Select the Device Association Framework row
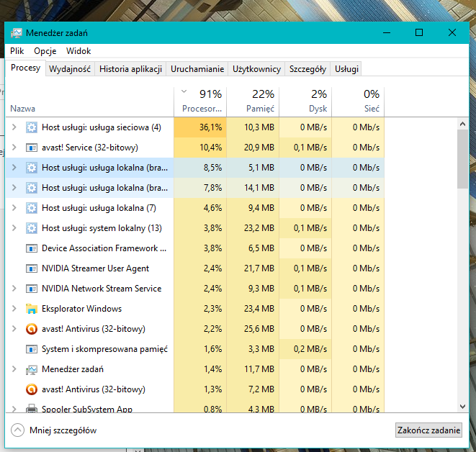The height and width of the screenshot is (452, 476). point(195,248)
